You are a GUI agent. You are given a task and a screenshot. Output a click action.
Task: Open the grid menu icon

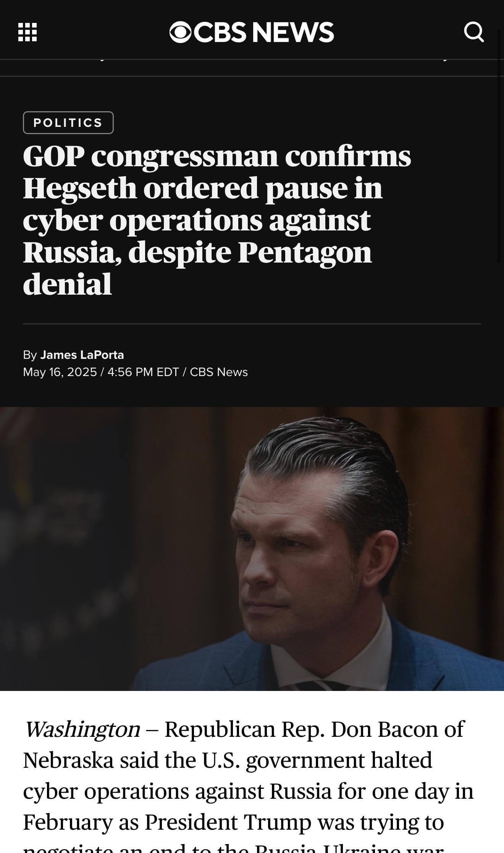27,32
